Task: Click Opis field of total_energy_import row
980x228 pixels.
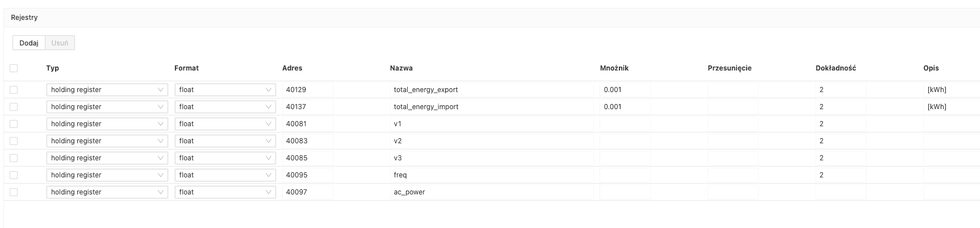Action: pyautogui.click(x=949, y=107)
